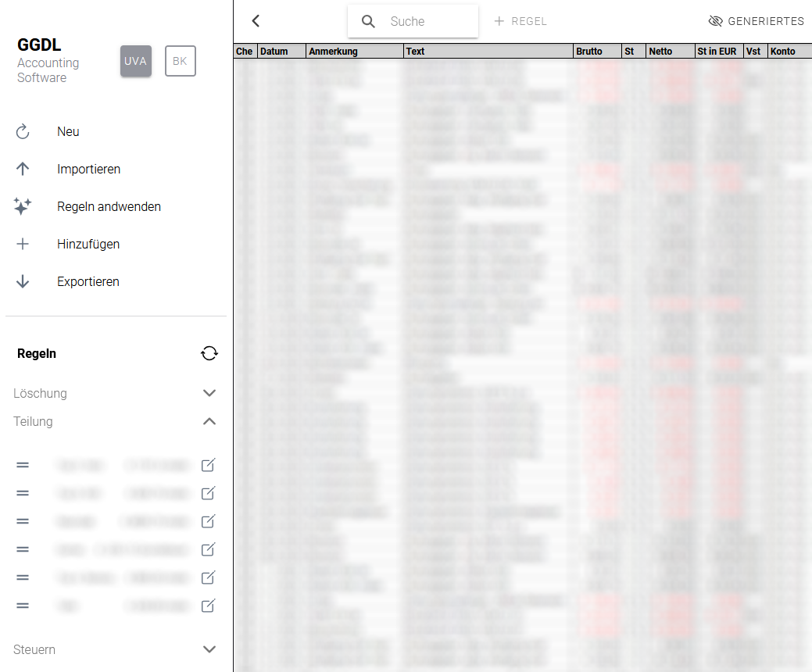The image size is (812, 672).
Task: Click the back chevron at the top left
Action: (255, 21)
